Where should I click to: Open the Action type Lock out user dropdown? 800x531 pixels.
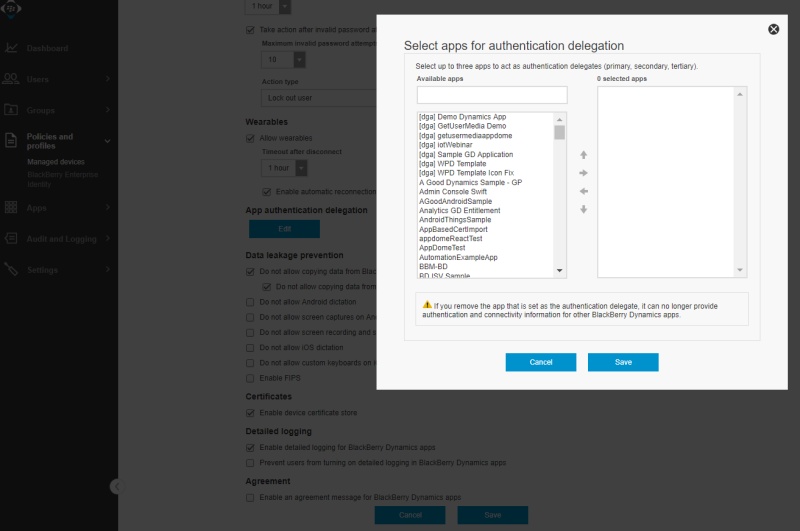click(x=319, y=98)
